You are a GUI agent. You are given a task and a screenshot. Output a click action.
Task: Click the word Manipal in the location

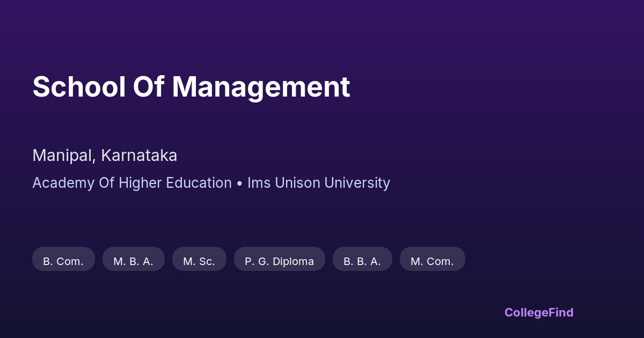(64, 156)
